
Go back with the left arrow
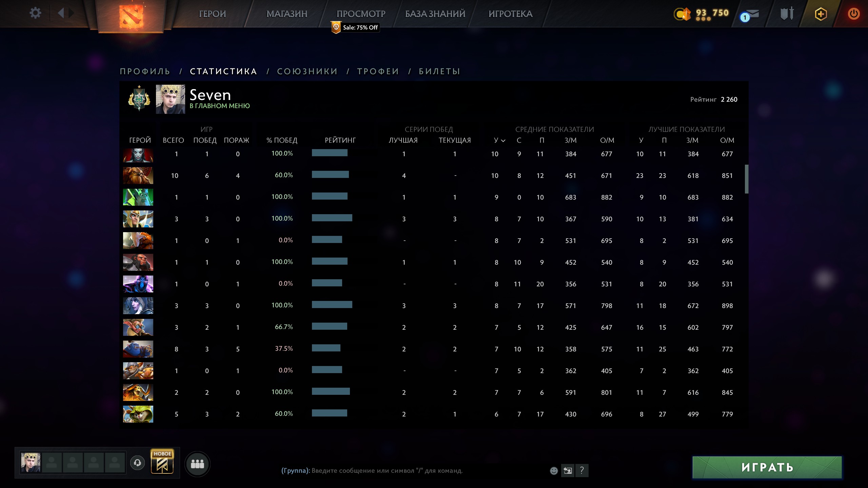[x=61, y=13]
